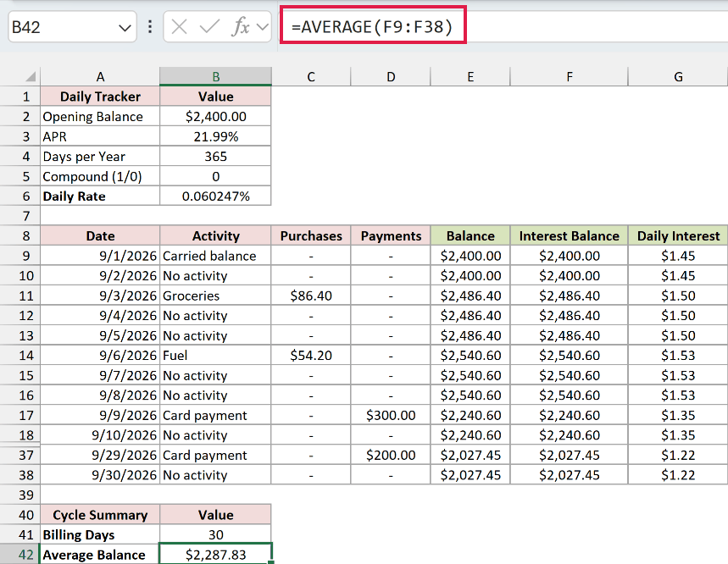Click the Groceries activity cell
This screenshot has width=728, height=564.
(216, 296)
